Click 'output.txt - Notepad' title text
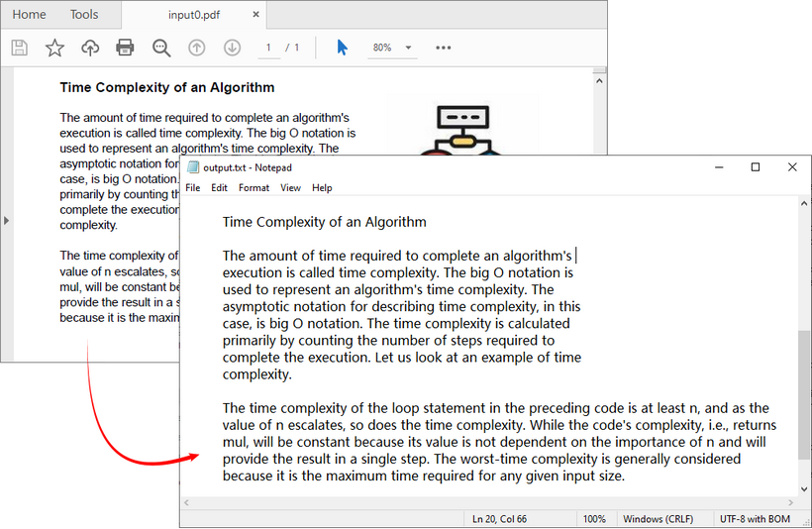Image resolution: width=812 pixels, height=529 pixels. click(248, 167)
